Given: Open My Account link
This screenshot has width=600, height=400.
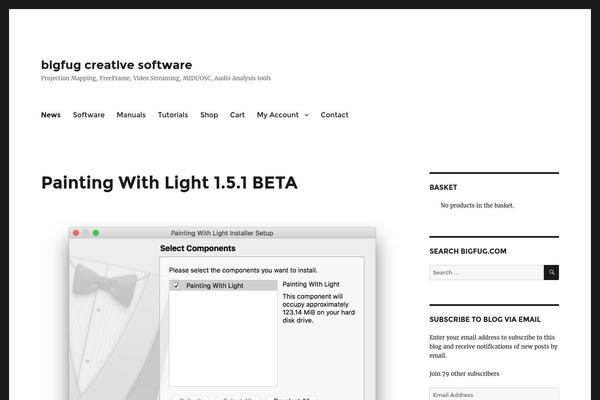Looking at the screenshot, I should click(277, 115).
